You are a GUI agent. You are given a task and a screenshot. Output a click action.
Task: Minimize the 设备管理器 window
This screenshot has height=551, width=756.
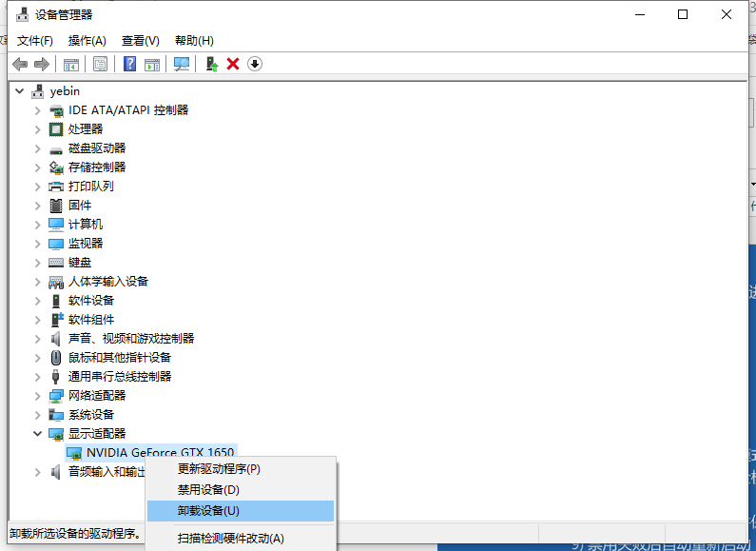click(x=640, y=14)
